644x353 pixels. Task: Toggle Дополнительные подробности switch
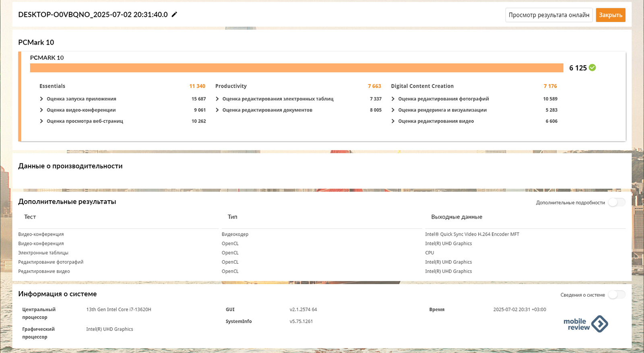(x=617, y=202)
